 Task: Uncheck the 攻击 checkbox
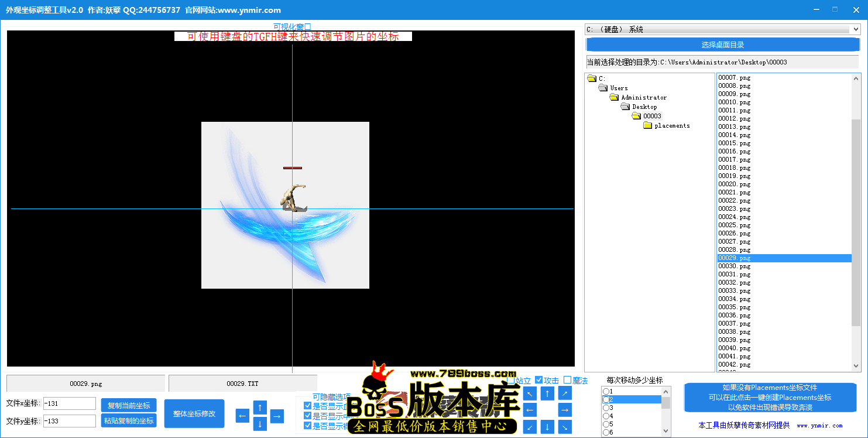coord(539,380)
